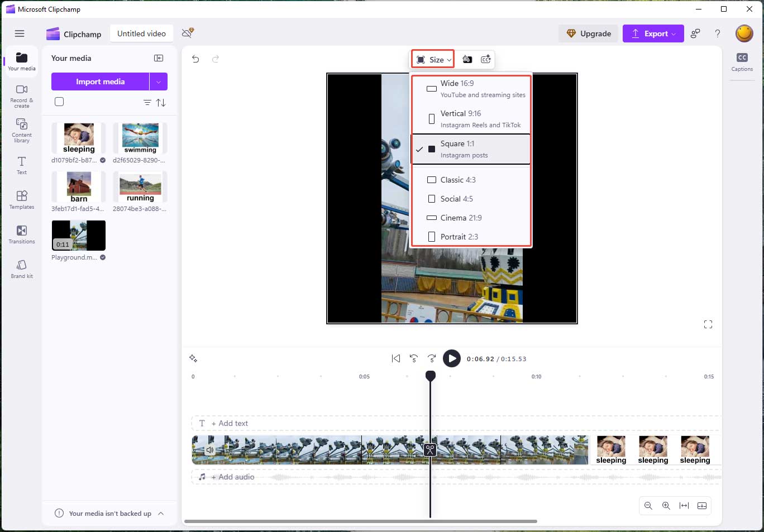Click the background fill color icon
The image size is (764, 532).
tap(467, 59)
